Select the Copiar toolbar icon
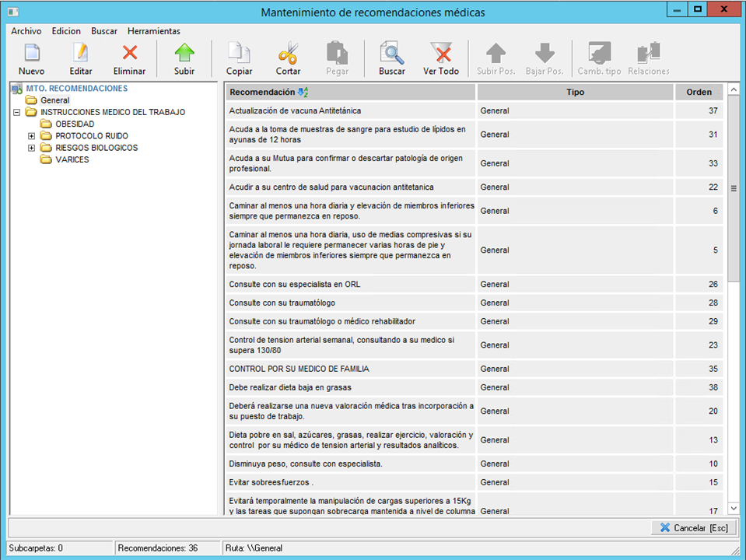Screen dimensions: 746x560 click(x=239, y=54)
